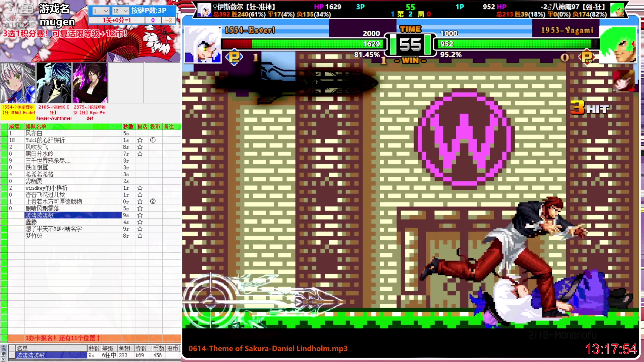Select the 夜晓K character thumbnail
The image size is (644, 362).
pos(54,83)
